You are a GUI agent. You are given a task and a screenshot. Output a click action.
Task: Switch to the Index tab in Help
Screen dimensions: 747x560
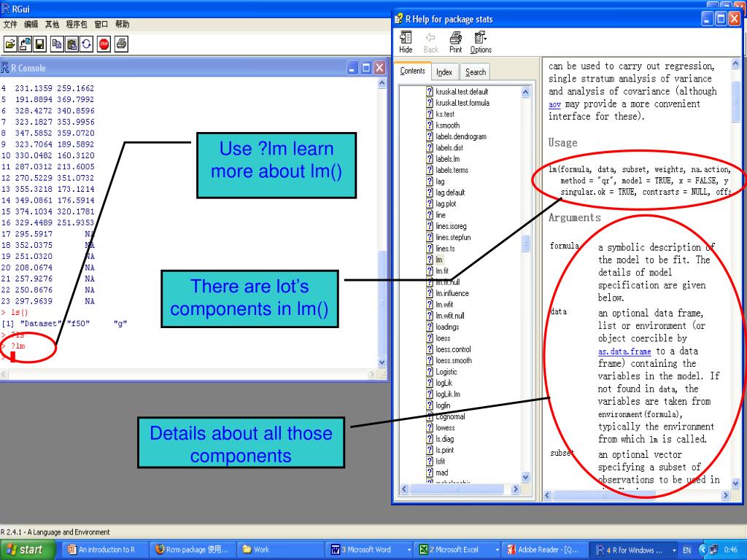(x=444, y=72)
